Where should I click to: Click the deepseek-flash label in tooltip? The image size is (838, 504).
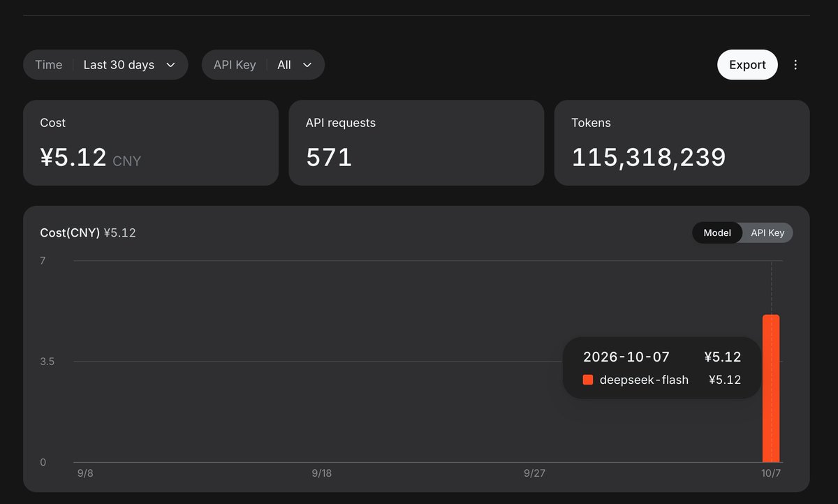644,380
